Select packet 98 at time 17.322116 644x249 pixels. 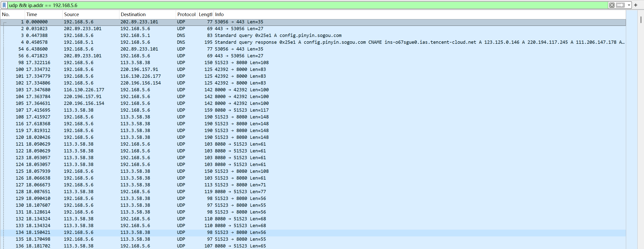tap(313, 63)
